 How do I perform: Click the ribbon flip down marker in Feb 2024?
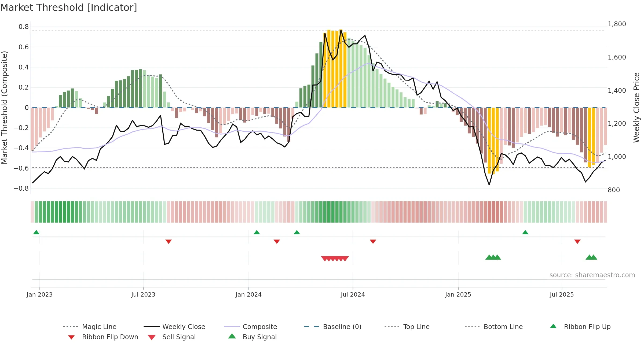pos(277,242)
